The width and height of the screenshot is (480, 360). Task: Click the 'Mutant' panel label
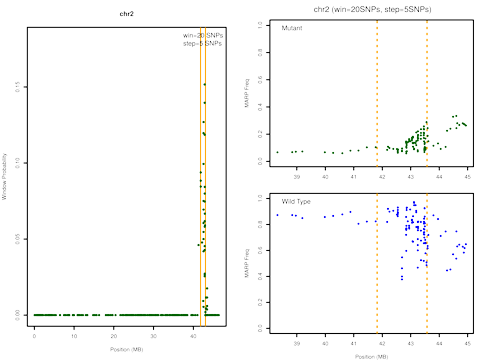pos(292,28)
